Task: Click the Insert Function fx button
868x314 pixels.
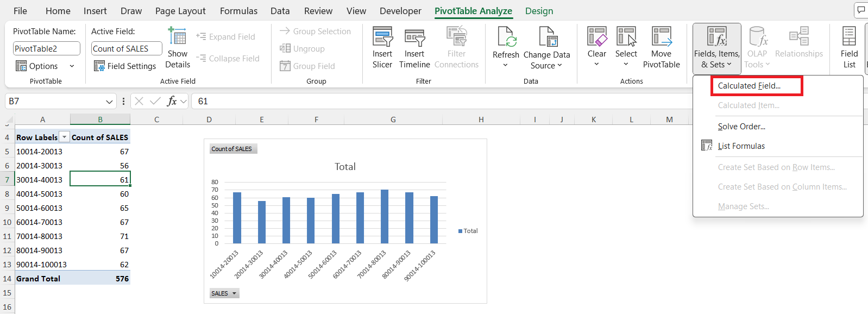Action: 172,101
